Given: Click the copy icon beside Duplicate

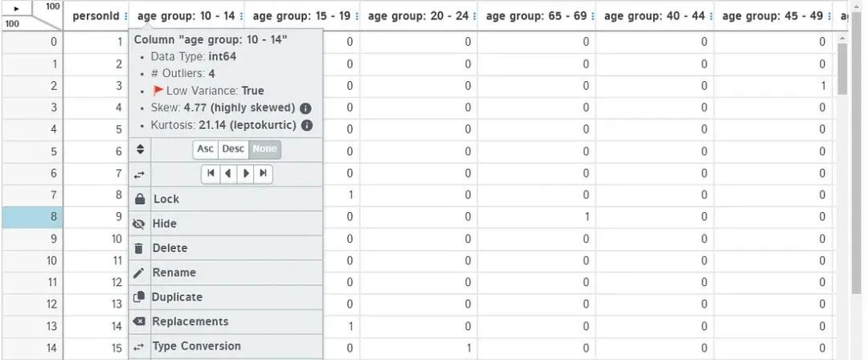Looking at the screenshot, I should (x=140, y=297).
